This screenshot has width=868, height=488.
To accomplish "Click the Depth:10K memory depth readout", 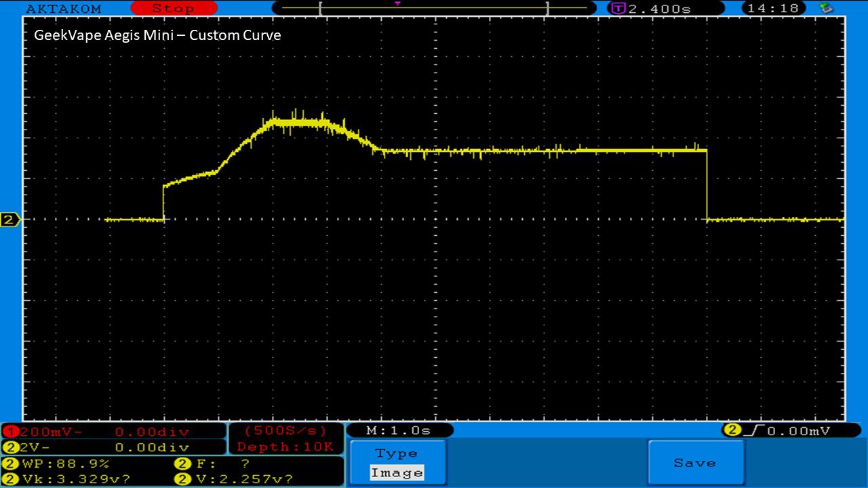I will tap(285, 447).
